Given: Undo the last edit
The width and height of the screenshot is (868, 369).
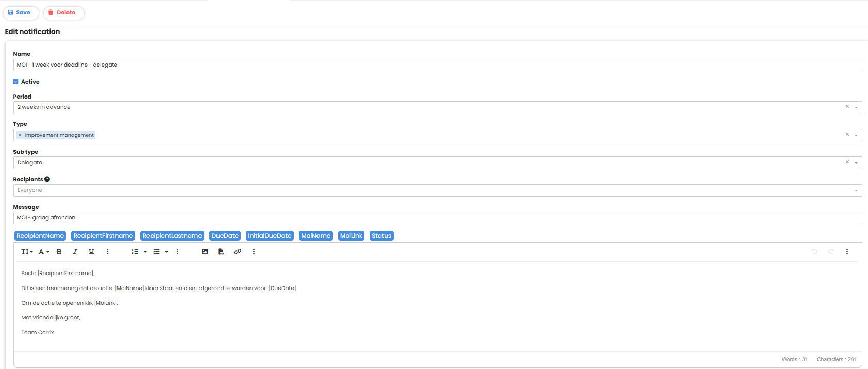Looking at the screenshot, I should click(x=814, y=252).
